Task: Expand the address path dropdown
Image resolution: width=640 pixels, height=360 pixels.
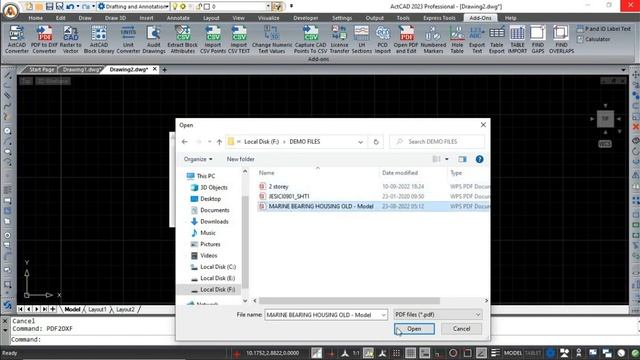Action: (360, 142)
